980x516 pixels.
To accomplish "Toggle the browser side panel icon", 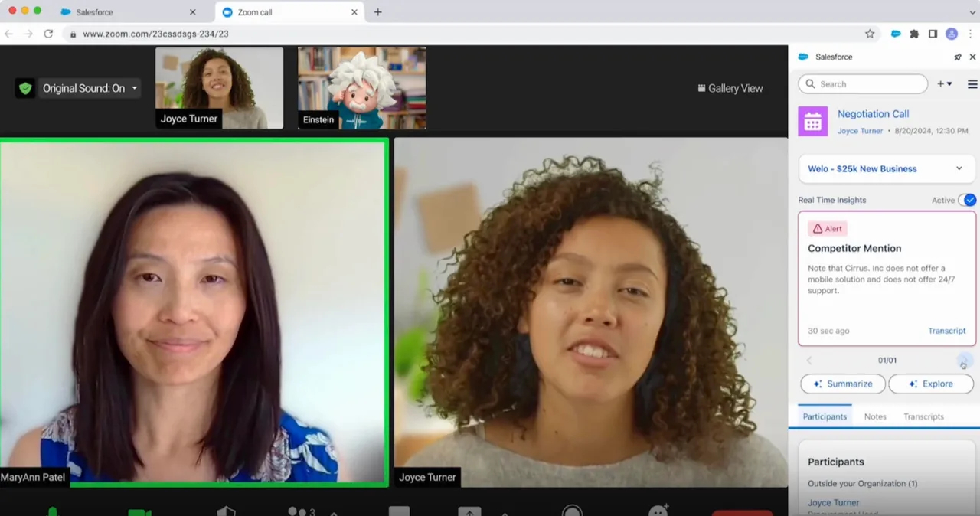I will (933, 34).
